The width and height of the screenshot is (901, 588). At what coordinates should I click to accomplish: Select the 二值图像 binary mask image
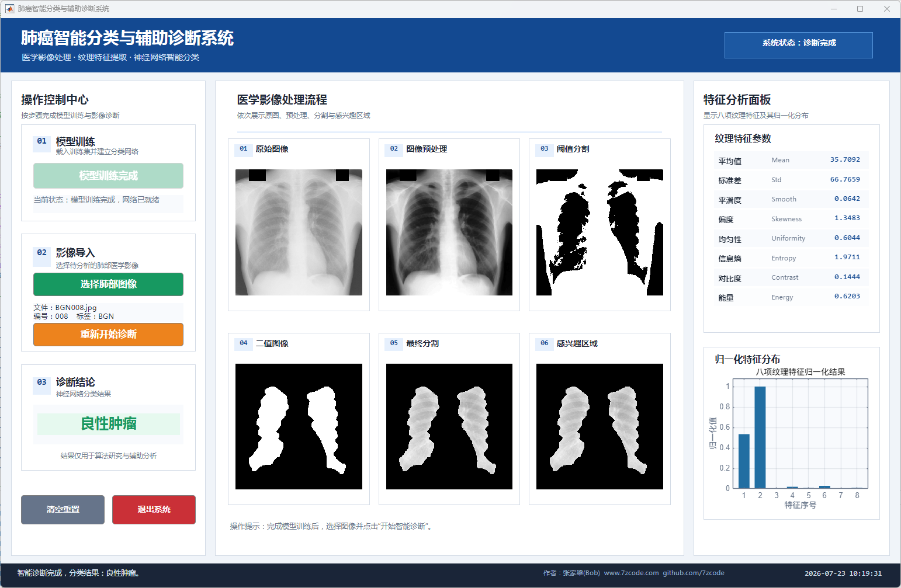pos(299,426)
